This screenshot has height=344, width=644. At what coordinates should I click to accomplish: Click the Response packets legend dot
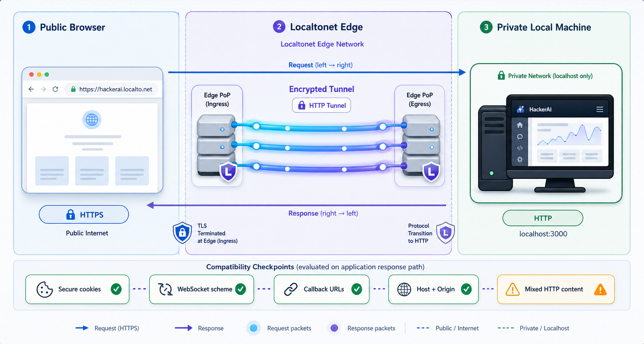pyautogui.click(x=334, y=328)
